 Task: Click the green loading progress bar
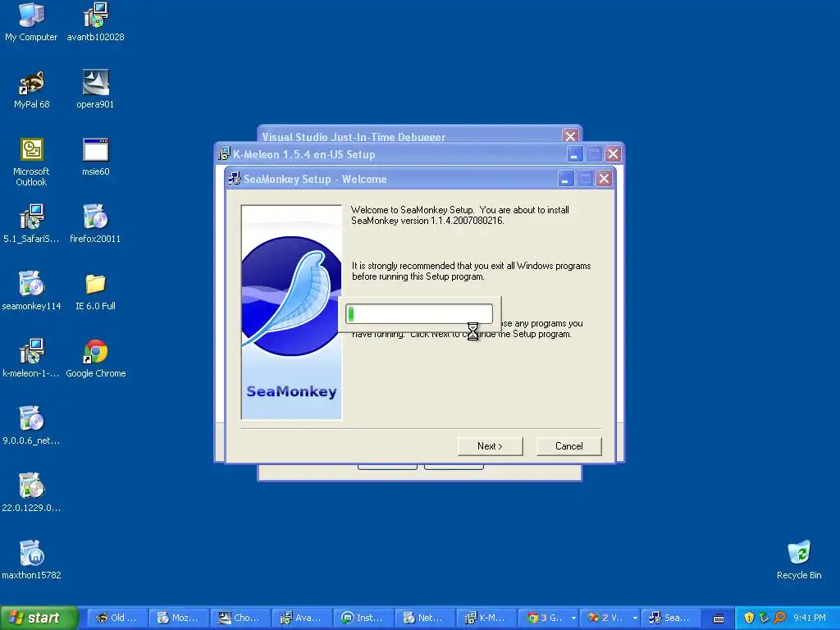(419, 314)
